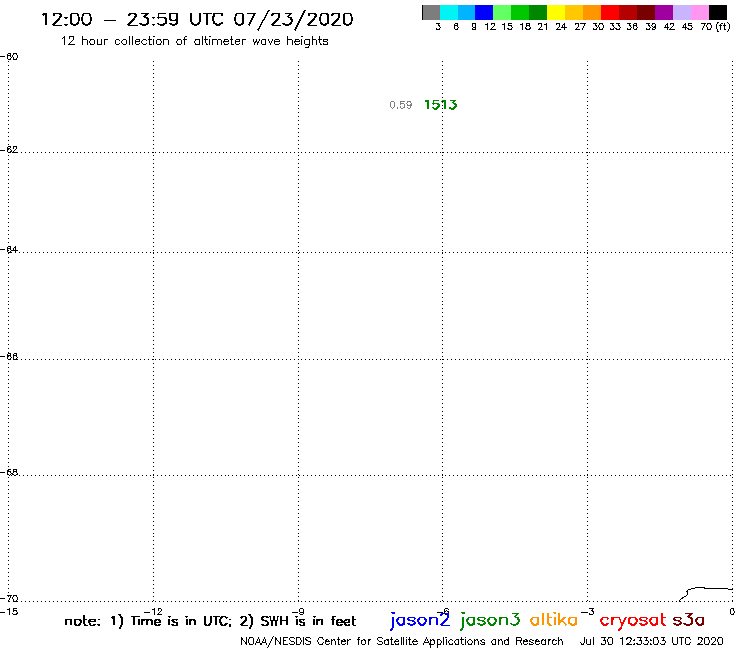
Task: Click the dark green 21 ft swatch
Action: coord(538,12)
